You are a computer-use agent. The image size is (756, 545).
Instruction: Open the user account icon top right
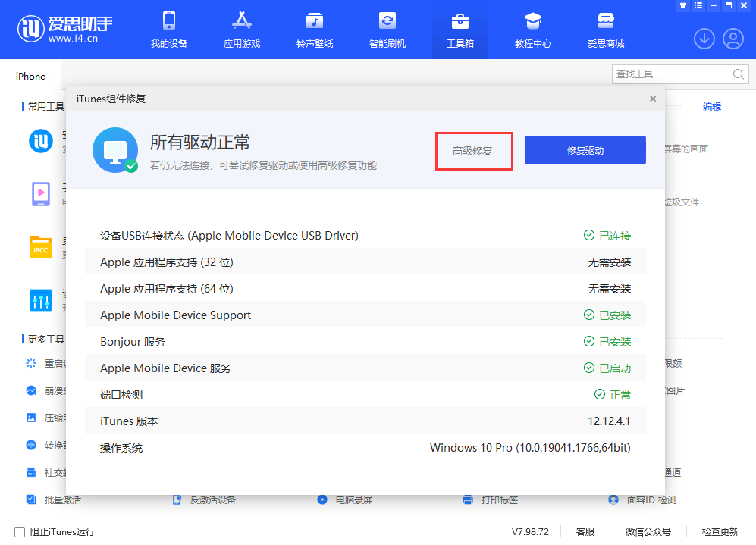tap(732, 38)
